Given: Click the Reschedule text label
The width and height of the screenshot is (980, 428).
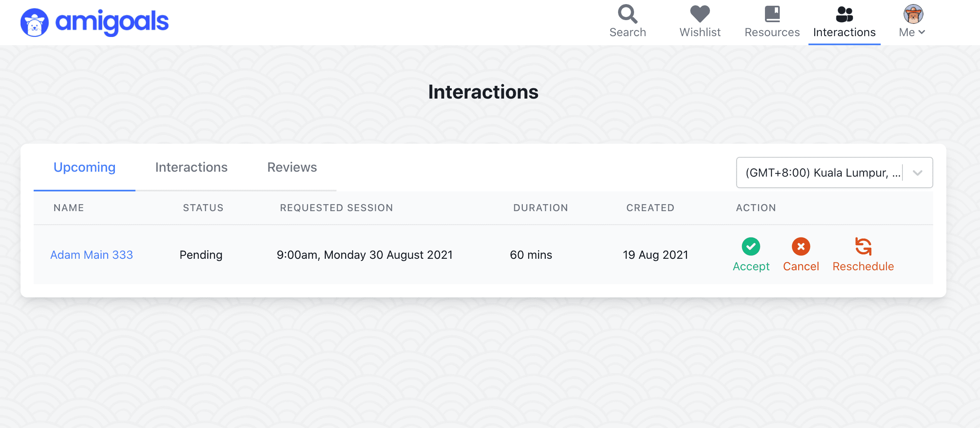Looking at the screenshot, I should tap(863, 267).
